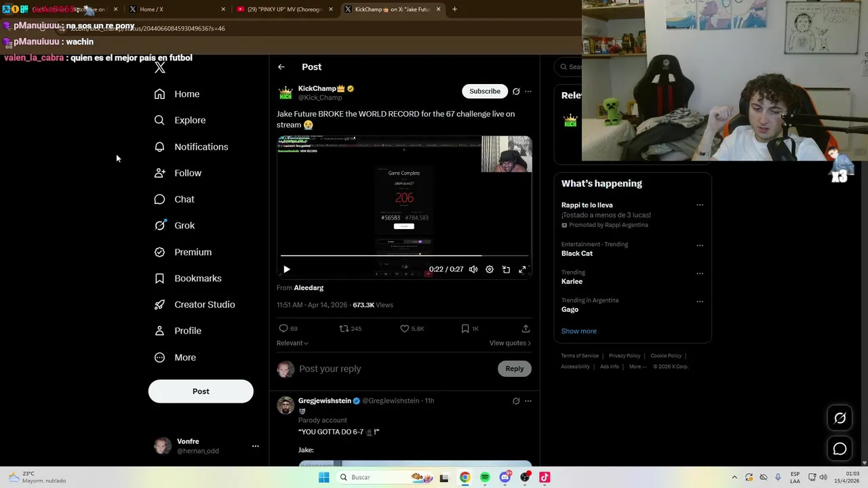The height and width of the screenshot is (488, 868).
Task: Click the Black Cat trending topic
Action: coord(577,253)
